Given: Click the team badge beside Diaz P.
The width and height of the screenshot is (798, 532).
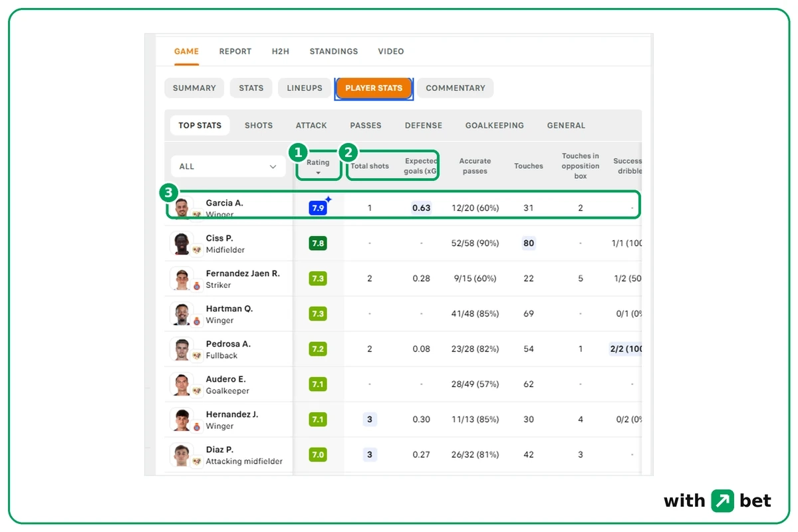Looking at the screenshot, I should [197, 462].
